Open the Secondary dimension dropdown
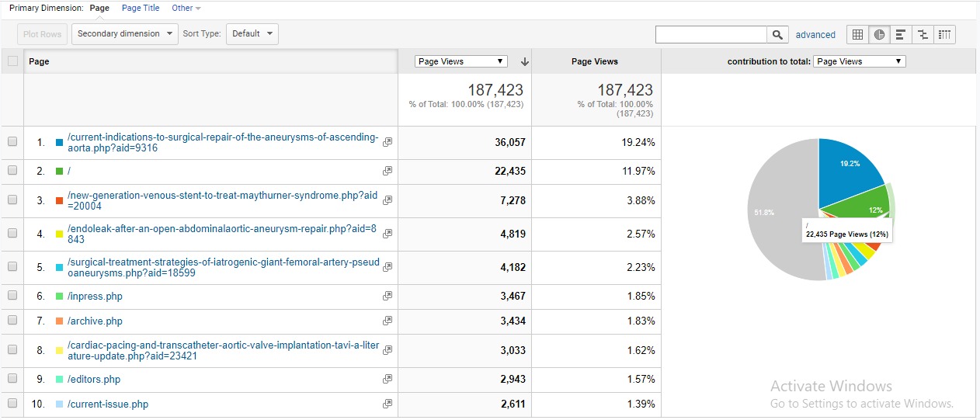 coord(124,34)
